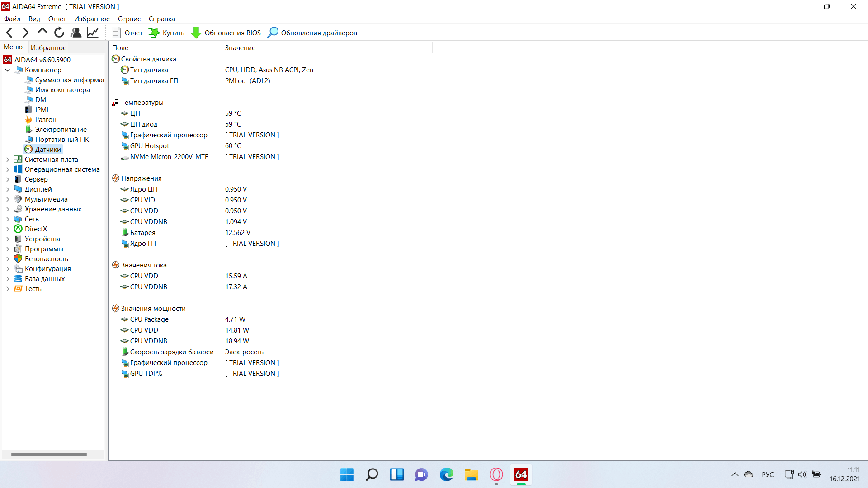Select the IPMI tree item
The height and width of the screenshot is (488, 868).
[x=37, y=110]
